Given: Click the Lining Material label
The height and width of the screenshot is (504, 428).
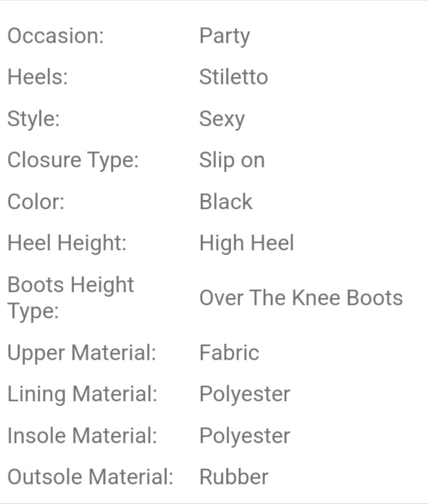Looking at the screenshot, I should tap(82, 394).
